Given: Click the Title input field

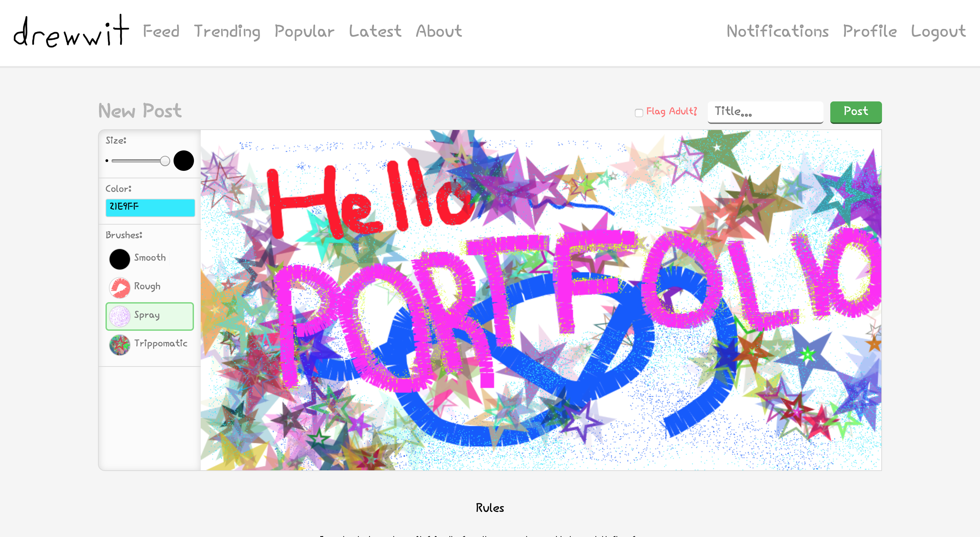Looking at the screenshot, I should click(x=765, y=112).
